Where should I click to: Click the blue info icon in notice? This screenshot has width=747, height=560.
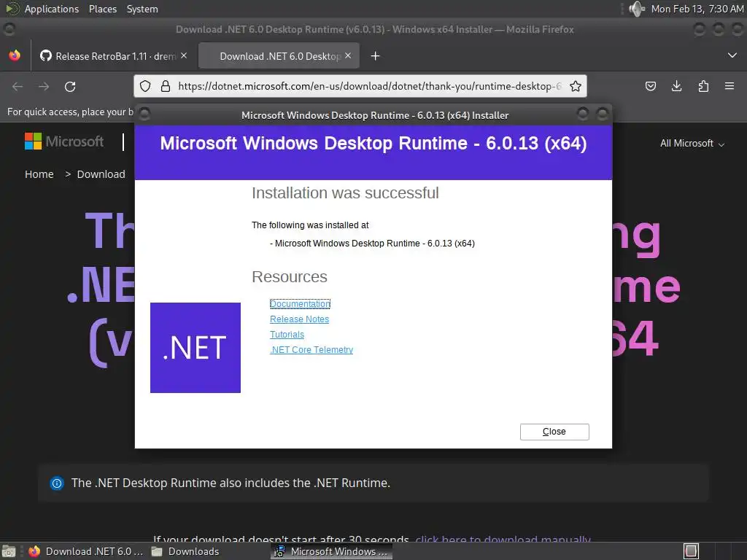pyautogui.click(x=57, y=483)
